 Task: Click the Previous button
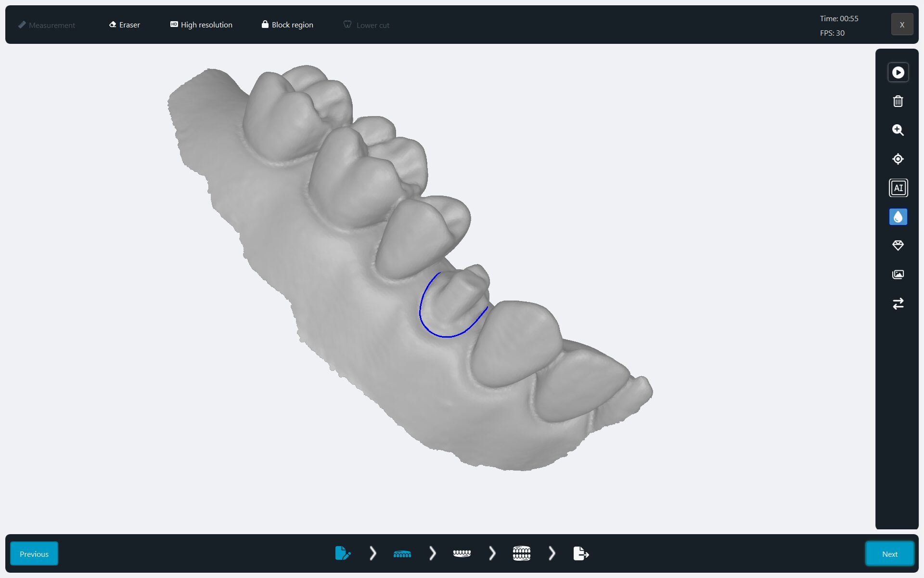coord(34,554)
